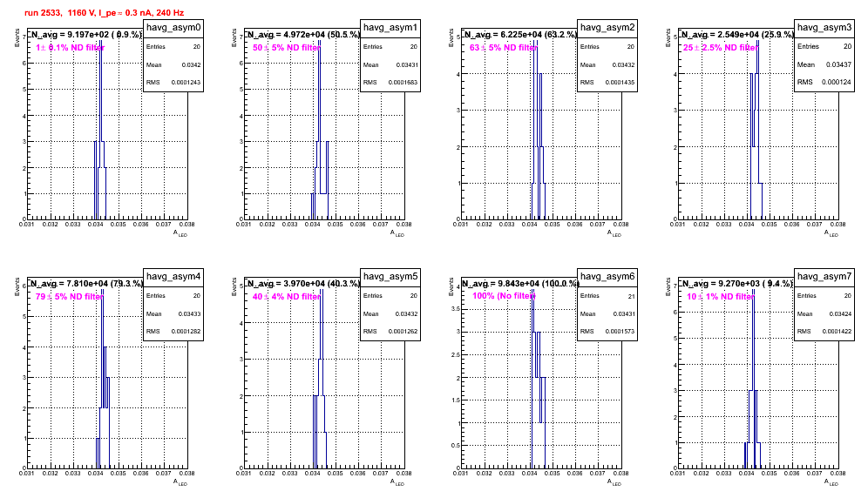Pick the magenta '1± 0.1% ND filter' label
Viewport: 868px width, 498px height.
tap(71, 48)
